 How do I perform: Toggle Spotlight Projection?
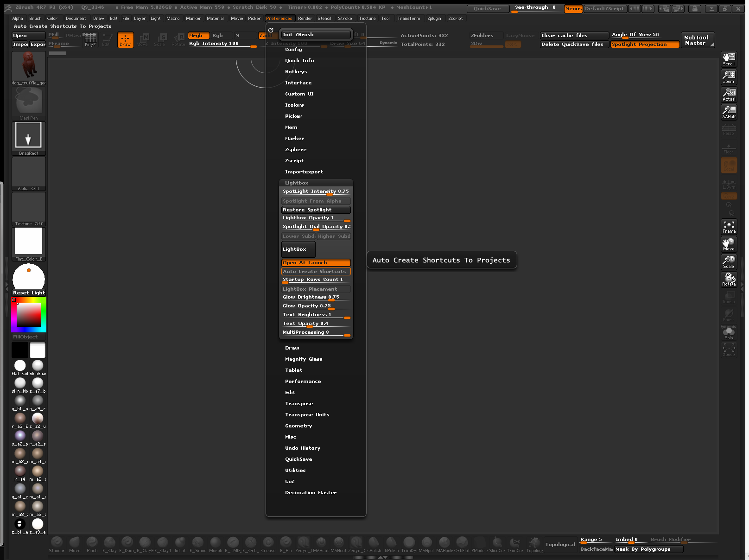point(645,45)
